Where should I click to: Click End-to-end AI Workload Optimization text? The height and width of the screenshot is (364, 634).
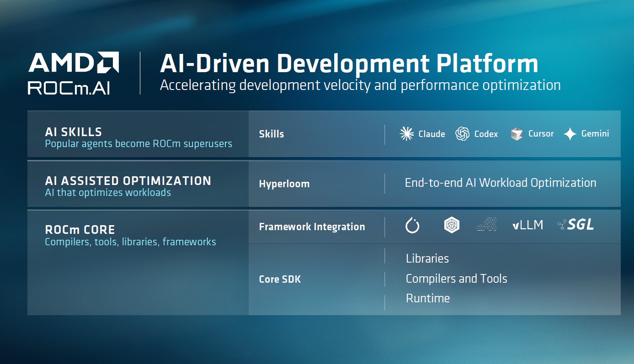pos(501,183)
